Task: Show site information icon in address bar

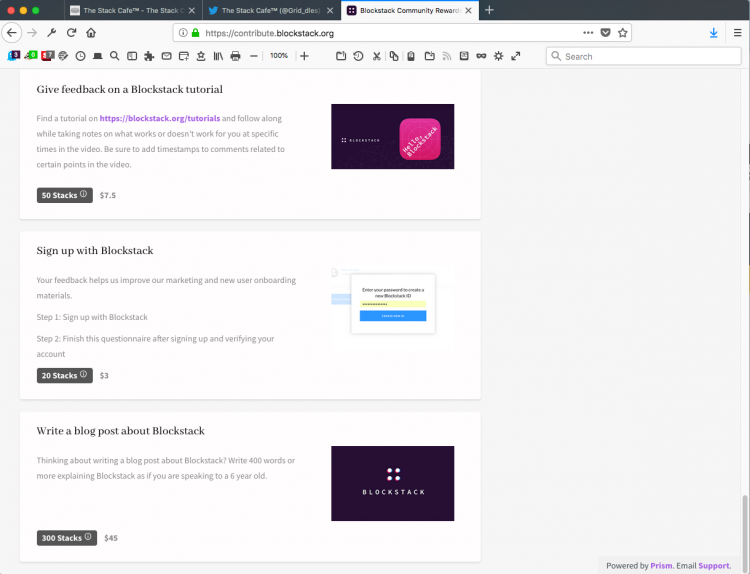Action: (183, 33)
